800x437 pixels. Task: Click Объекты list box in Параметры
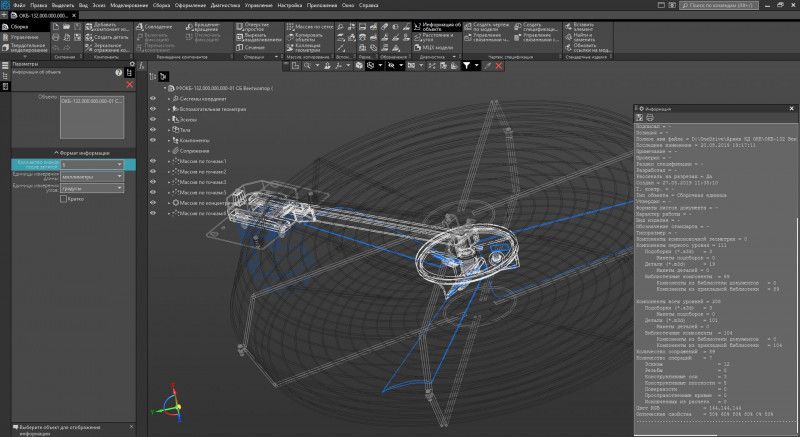pyautogui.click(x=92, y=117)
